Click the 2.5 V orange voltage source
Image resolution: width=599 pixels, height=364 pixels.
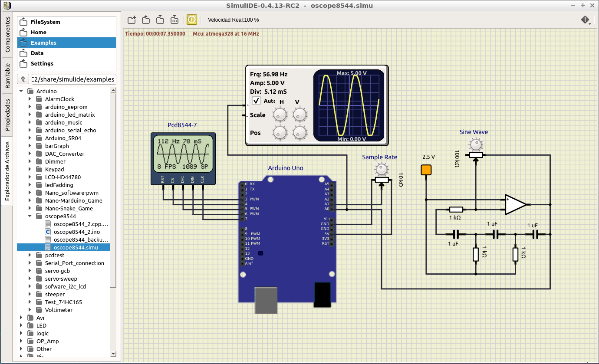pos(426,170)
